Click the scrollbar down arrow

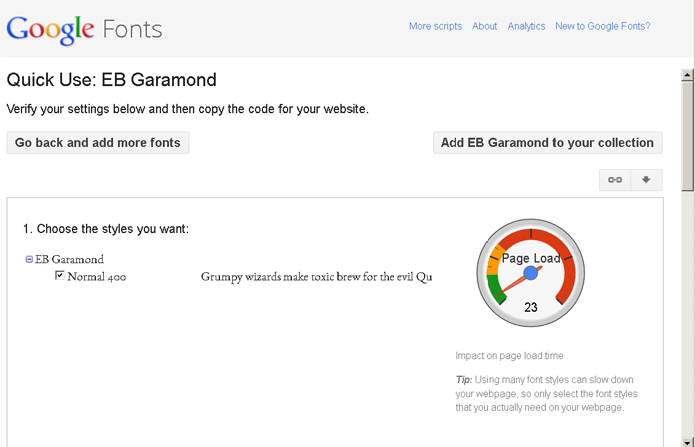coord(687,440)
